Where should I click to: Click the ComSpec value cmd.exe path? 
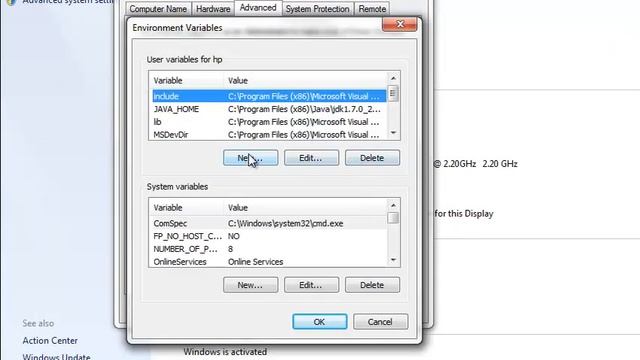pyautogui.click(x=285, y=223)
